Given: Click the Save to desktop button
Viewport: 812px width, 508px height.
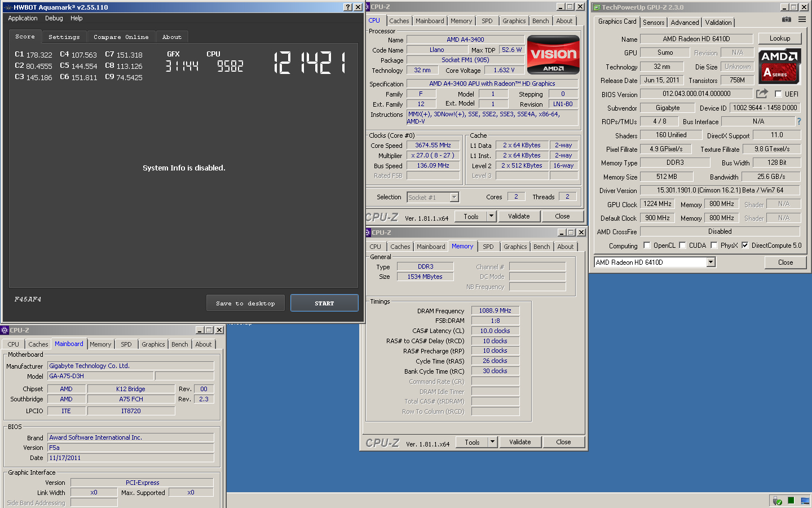Looking at the screenshot, I should pyautogui.click(x=245, y=303).
